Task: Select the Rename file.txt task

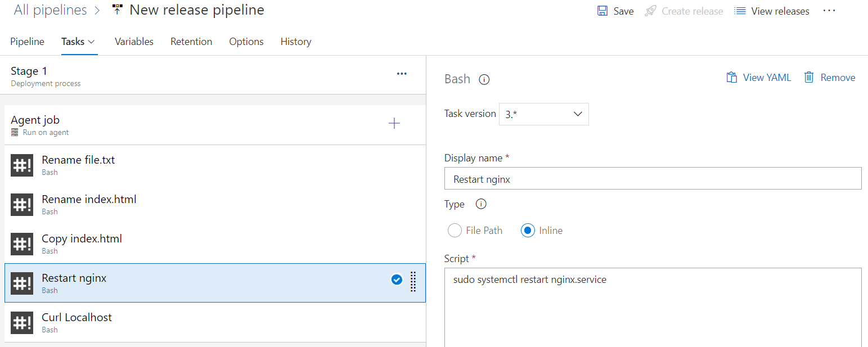Action: click(214, 165)
